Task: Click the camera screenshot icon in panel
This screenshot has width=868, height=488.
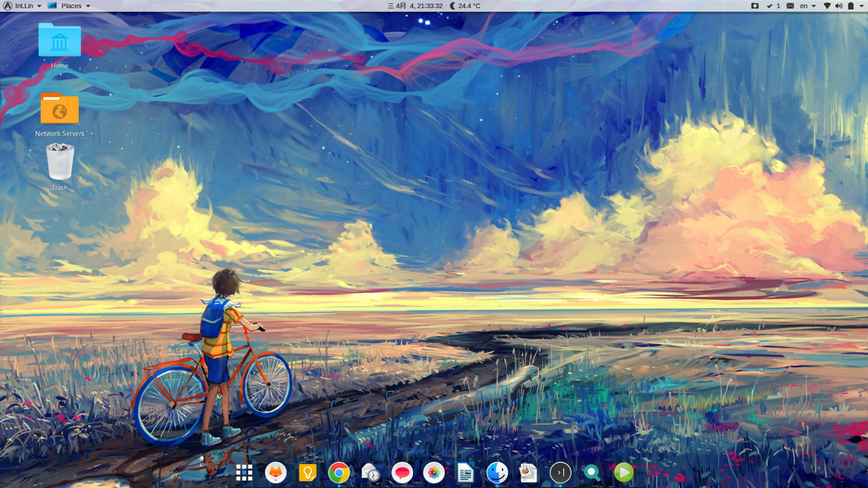Action: pyautogui.click(x=754, y=6)
